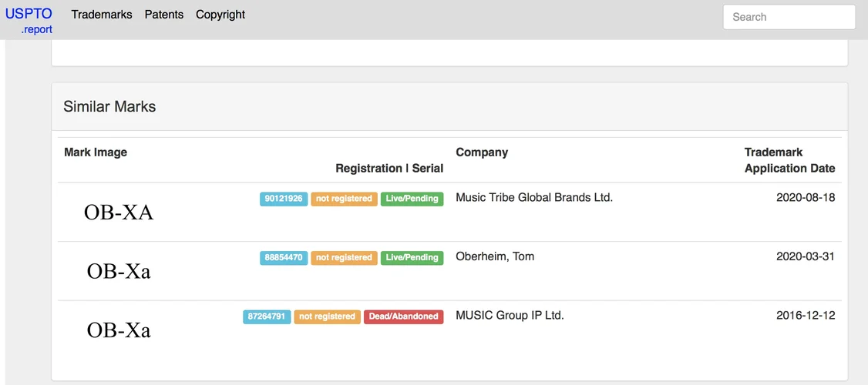
Task: Click the OB-Xa mark image for Oberheim
Action: [119, 271]
